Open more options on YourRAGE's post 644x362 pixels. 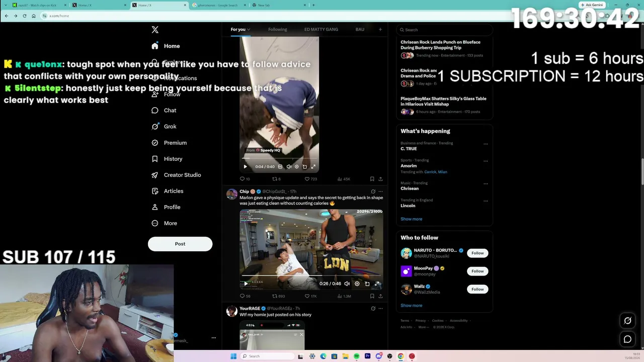click(x=380, y=309)
